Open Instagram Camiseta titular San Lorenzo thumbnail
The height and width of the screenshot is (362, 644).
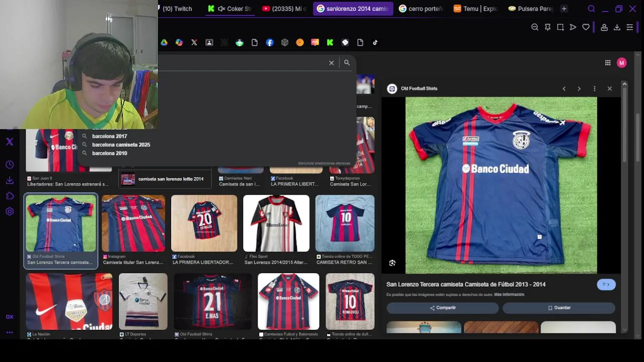(133, 223)
